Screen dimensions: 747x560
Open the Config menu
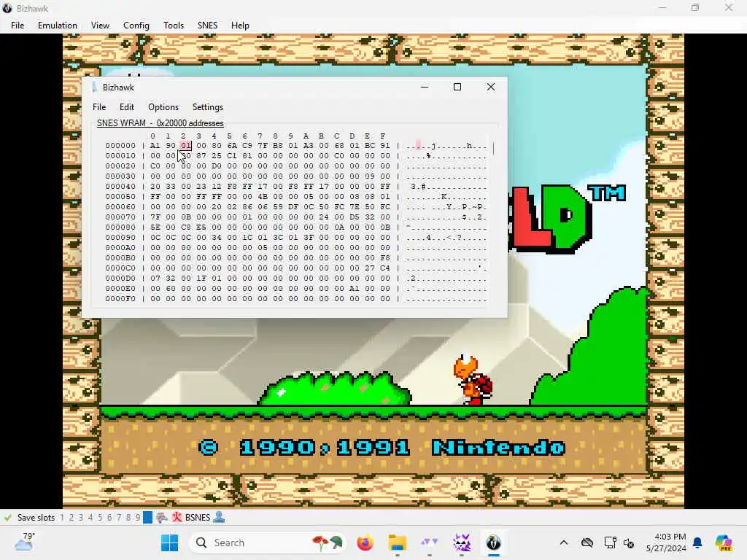[136, 26]
